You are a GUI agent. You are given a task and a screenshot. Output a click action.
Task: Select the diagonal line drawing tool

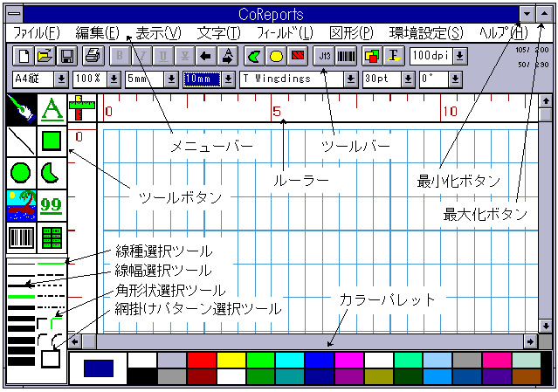point(21,141)
